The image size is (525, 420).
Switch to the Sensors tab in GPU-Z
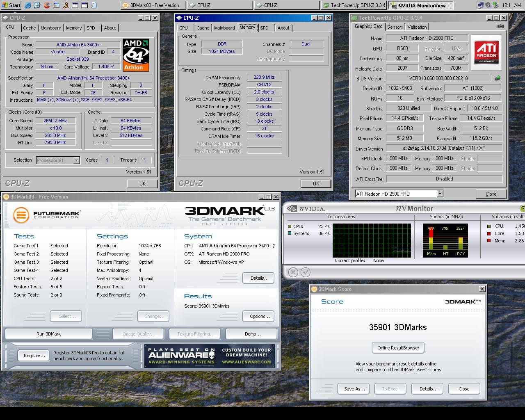click(395, 27)
